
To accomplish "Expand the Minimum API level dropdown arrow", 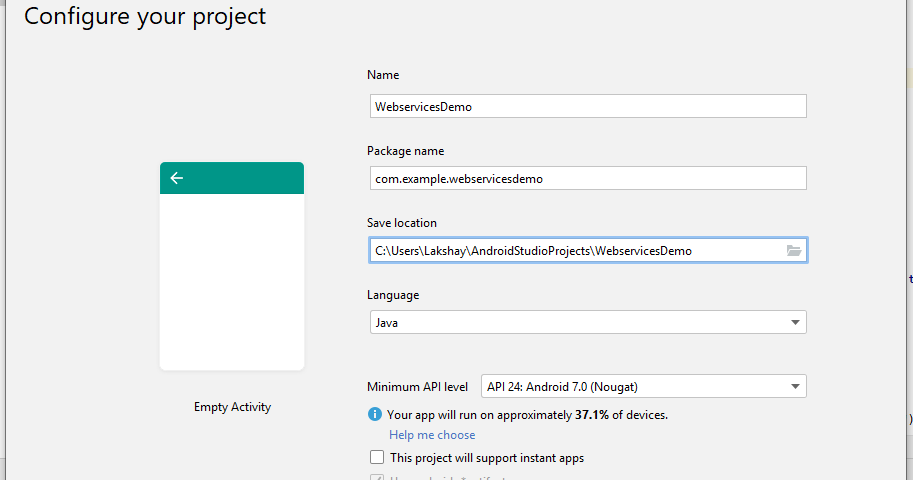I will (795, 386).
